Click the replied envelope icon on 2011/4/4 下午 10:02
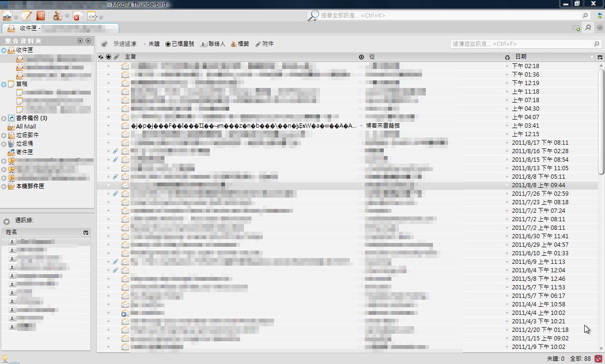605x364 pixels. point(125,313)
